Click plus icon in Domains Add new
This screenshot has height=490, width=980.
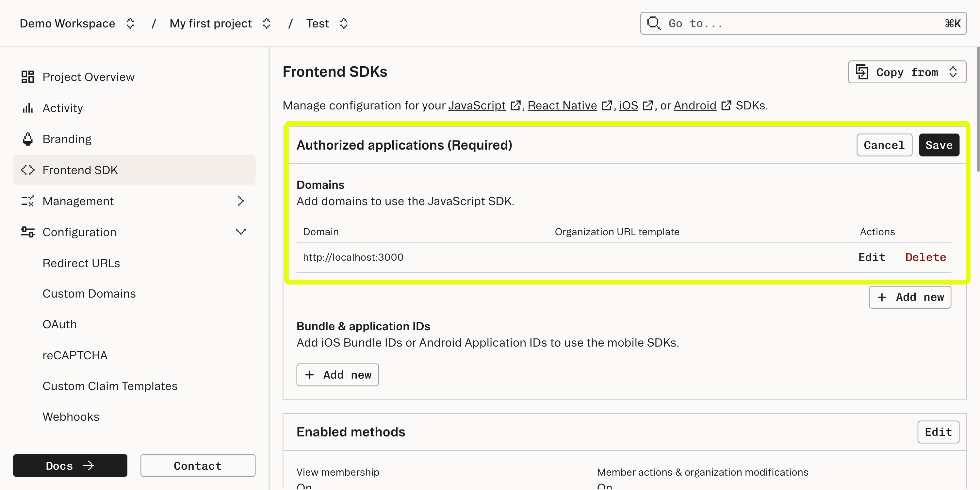[x=882, y=297]
